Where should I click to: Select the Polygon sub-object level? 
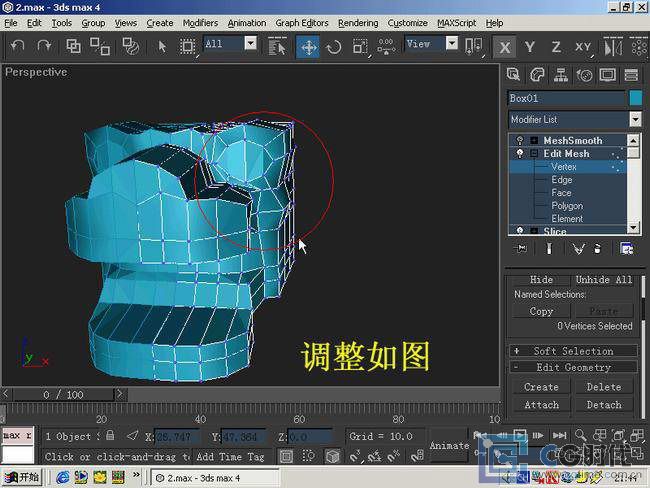pos(567,206)
